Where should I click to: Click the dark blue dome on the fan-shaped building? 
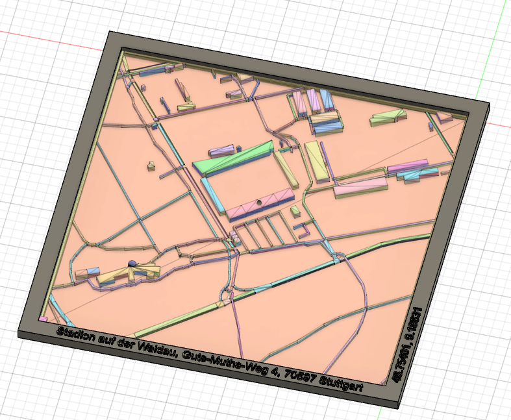click(x=132, y=264)
